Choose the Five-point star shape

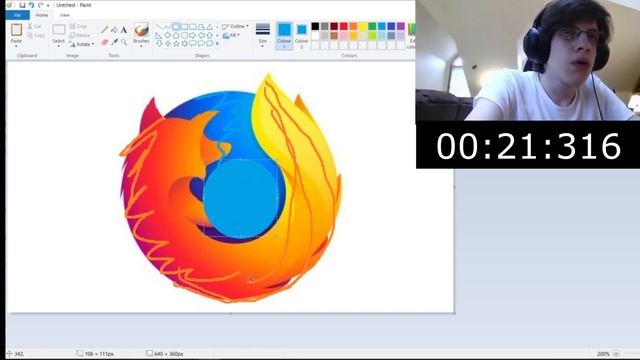tap(176, 43)
